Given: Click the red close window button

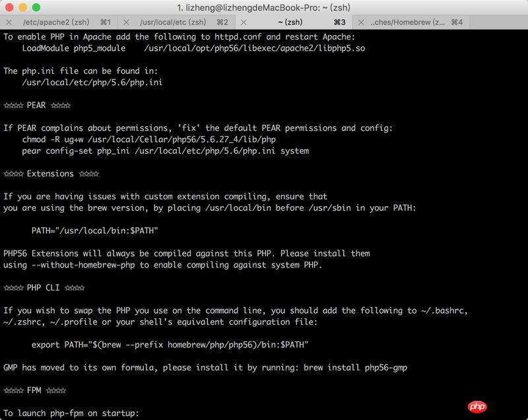Looking at the screenshot, I should [9, 7].
